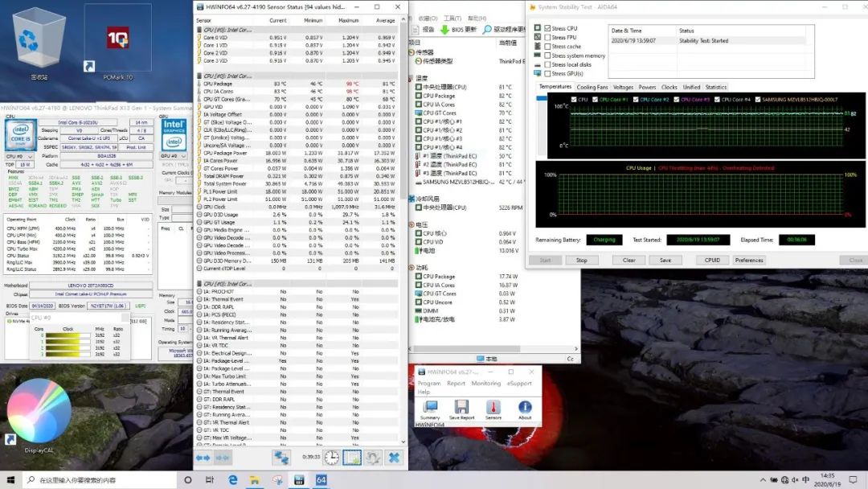Enable Stress GPU(s) checkbox
This screenshot has width=868, height=489.
(x=547, y=73)
